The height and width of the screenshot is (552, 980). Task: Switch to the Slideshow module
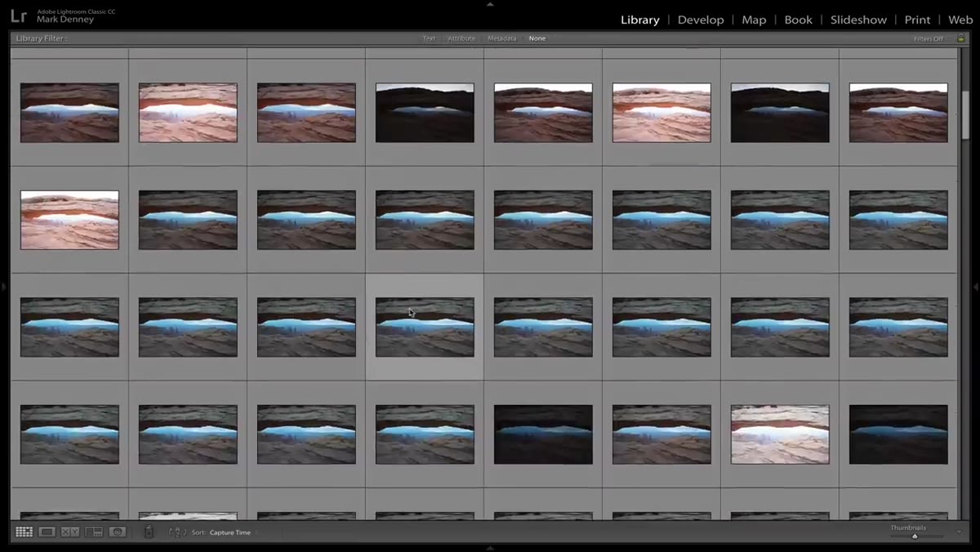(x=858, y=20)
